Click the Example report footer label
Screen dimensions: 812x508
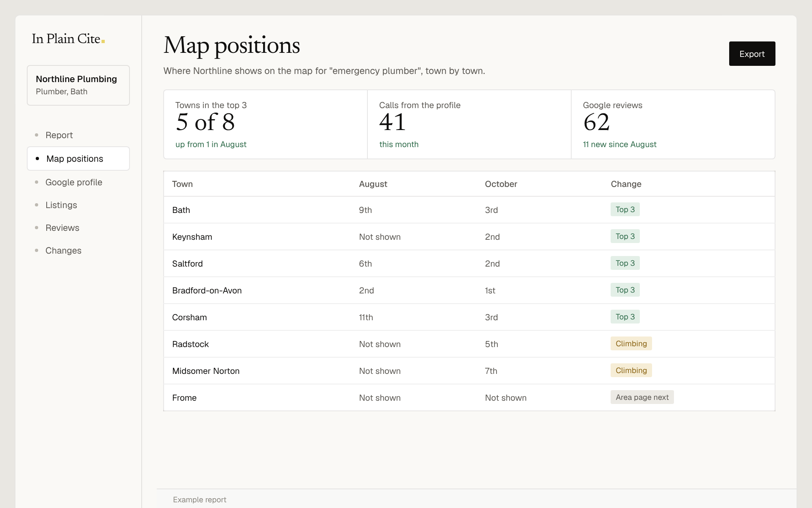(x=199, y=499)
